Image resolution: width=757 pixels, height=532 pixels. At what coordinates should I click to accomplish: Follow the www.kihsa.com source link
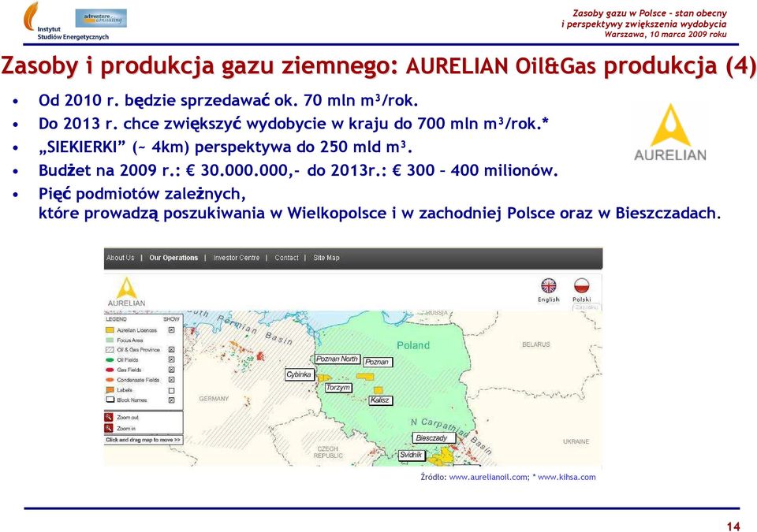tap(567, 477)
